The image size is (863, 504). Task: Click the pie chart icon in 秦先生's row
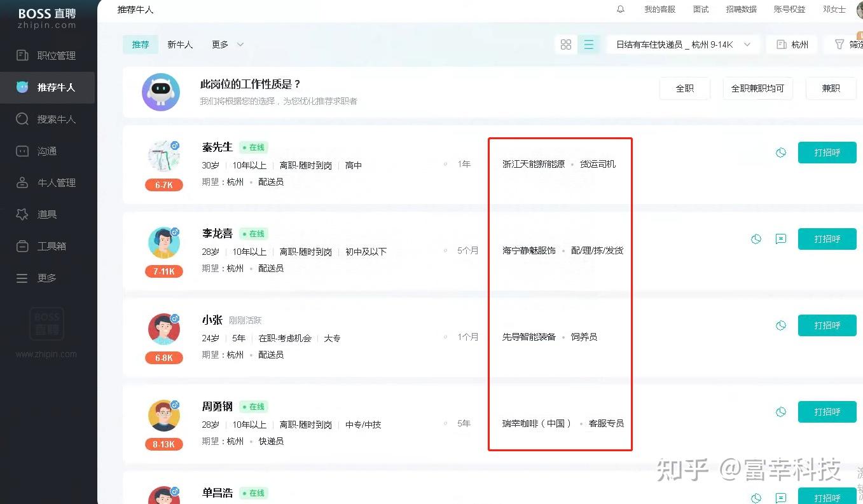(x=781, y=153)
